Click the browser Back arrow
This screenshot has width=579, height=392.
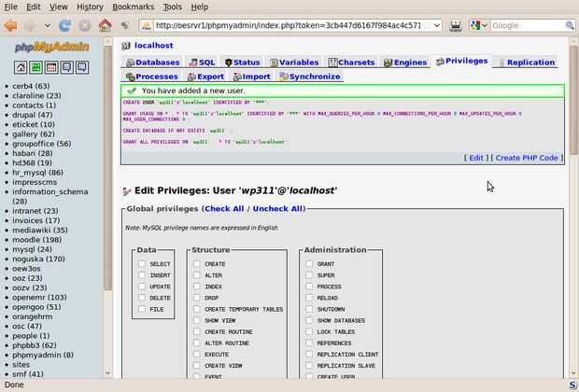click(x=10, y=25)
